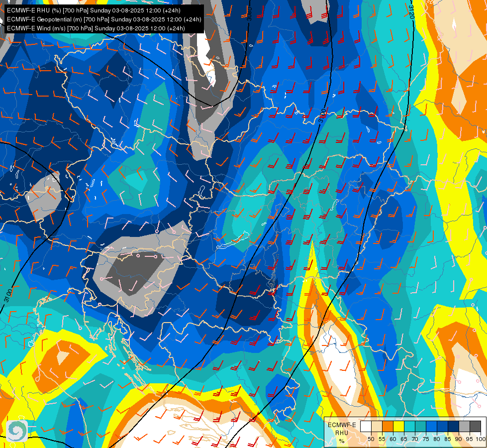Pick the yellow legend swatch for 60-65 percent

[399, 426]
